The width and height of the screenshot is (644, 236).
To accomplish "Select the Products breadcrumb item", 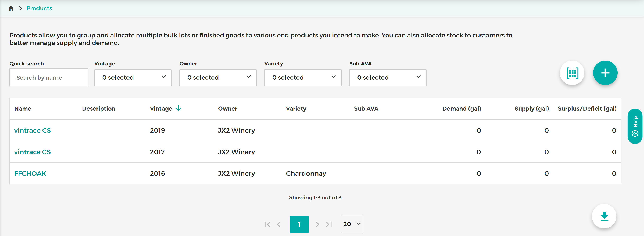I will coord(39,8).
